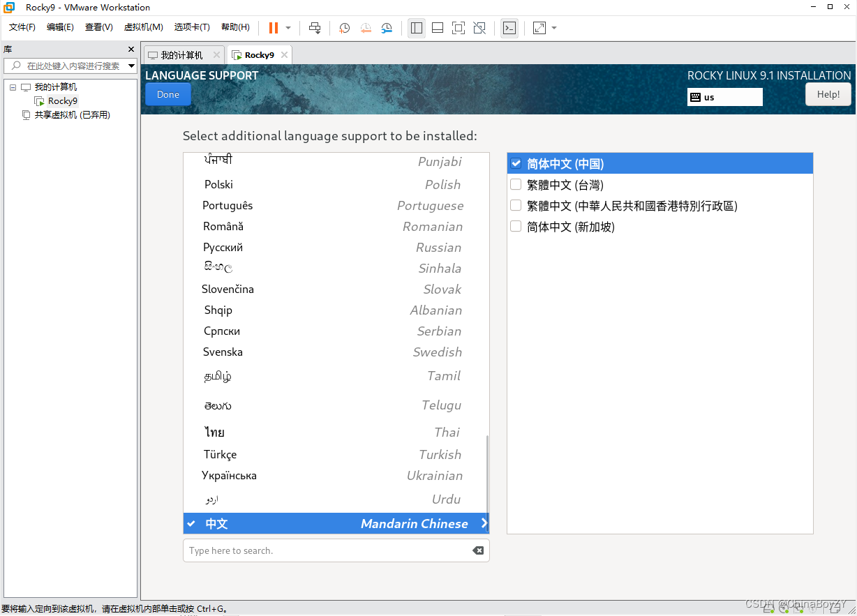This screenshot has width=857, height=616.
Task: Open the console view icon
Action: (509, 28)
